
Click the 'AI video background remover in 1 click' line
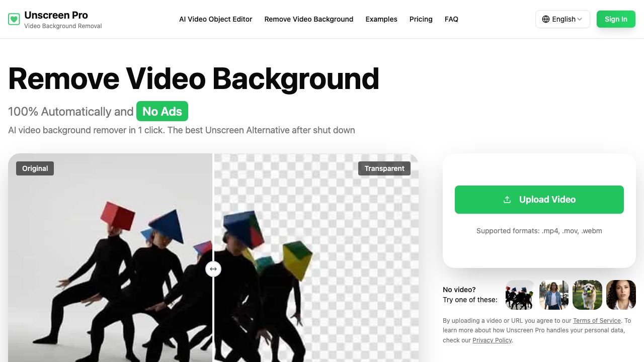[182, 130]
